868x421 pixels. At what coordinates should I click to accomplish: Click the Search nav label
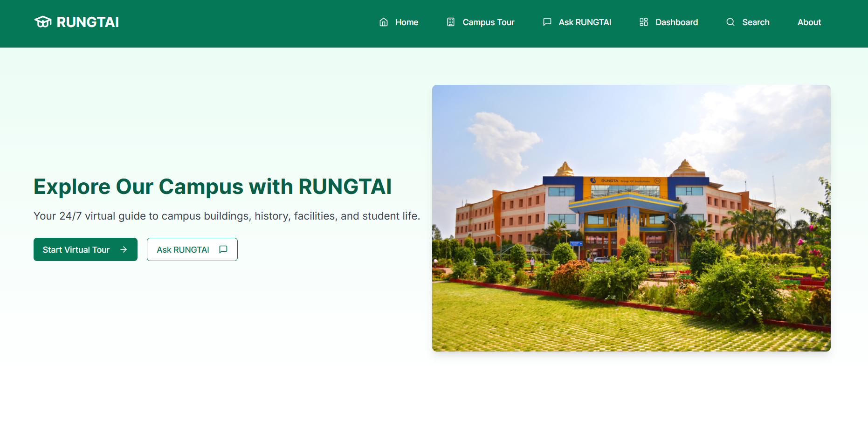pyautogui.click(x=756, y=22)
